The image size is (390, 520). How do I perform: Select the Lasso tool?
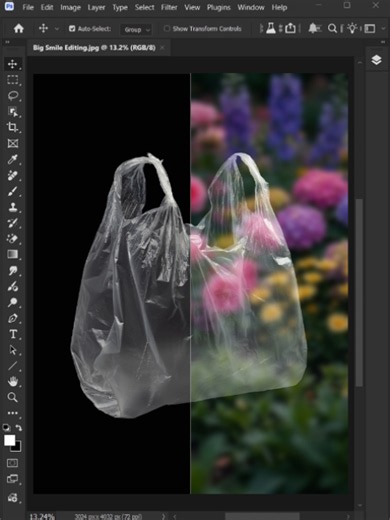tap(13, 96)
